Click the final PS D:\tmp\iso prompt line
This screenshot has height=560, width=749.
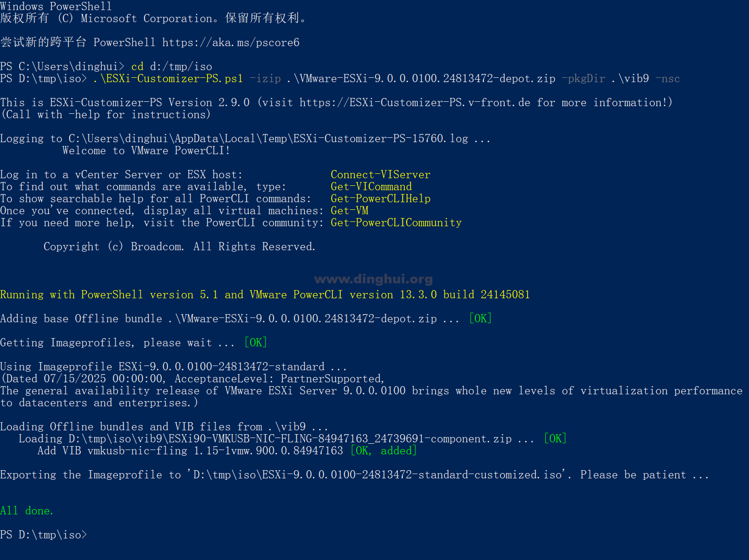(44, 535)
